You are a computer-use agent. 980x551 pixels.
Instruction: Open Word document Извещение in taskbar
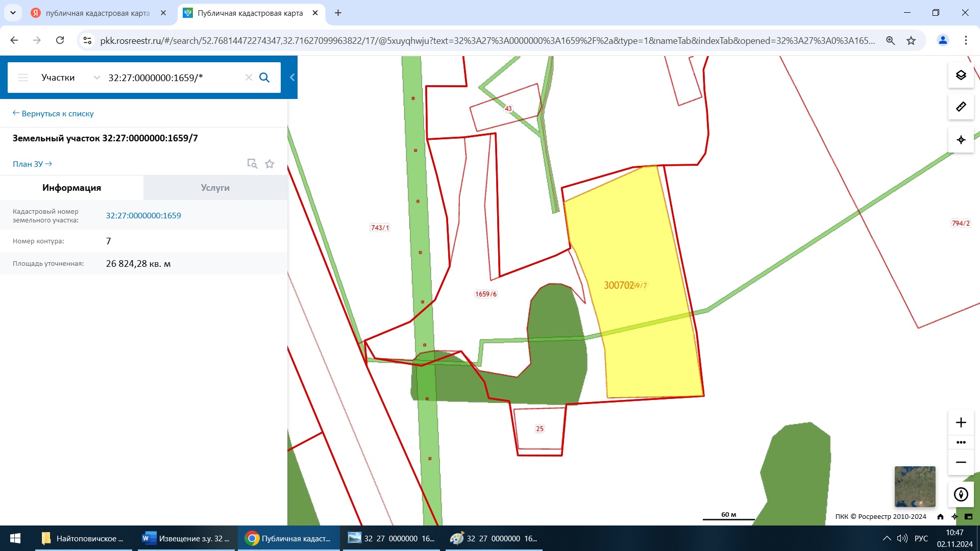pyautogui.click(x=186, y=538)
